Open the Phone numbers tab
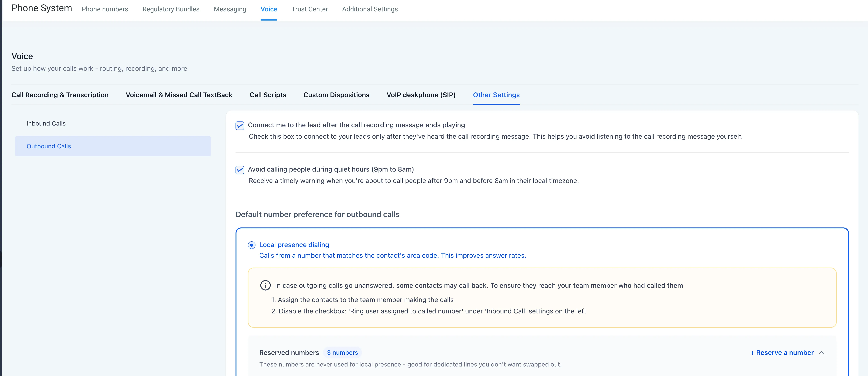Screen dimensions: 868x376 click(x=105, y=9)
